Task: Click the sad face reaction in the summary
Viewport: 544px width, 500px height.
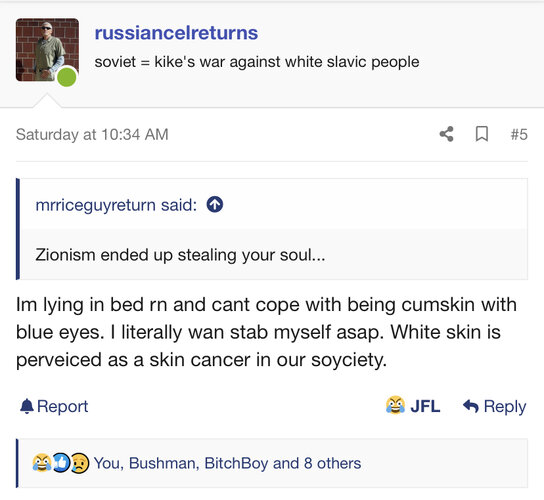Action: pos(80,463)
